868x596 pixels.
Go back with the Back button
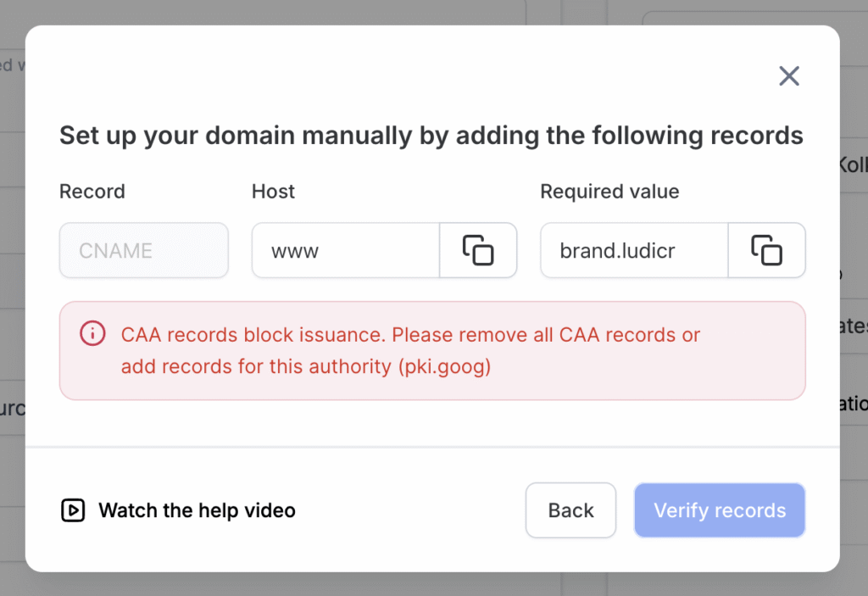(x=570, y=510)
